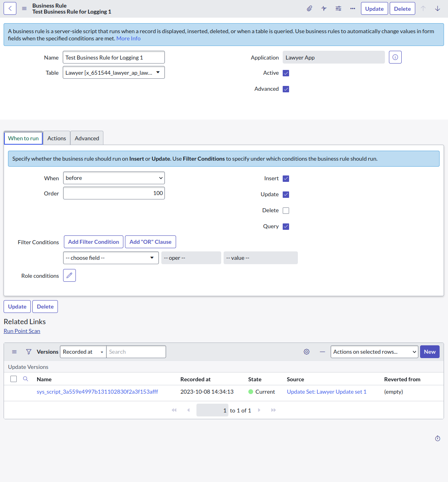Click the Order field showing 100
This screenshot has height=482, width=448.
tap(114, 193)
